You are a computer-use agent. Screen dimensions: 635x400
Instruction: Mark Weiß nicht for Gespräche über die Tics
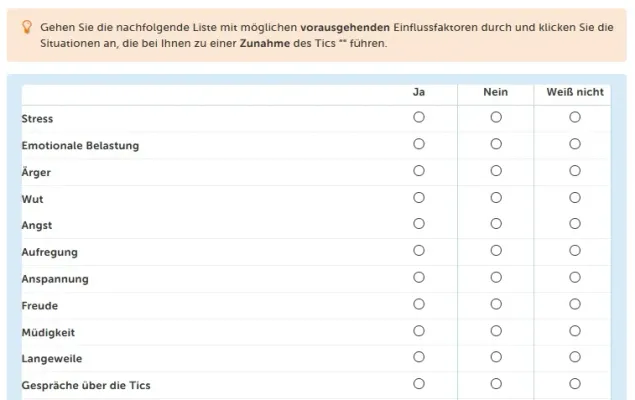pyautogui.click(x=575, y=383)
